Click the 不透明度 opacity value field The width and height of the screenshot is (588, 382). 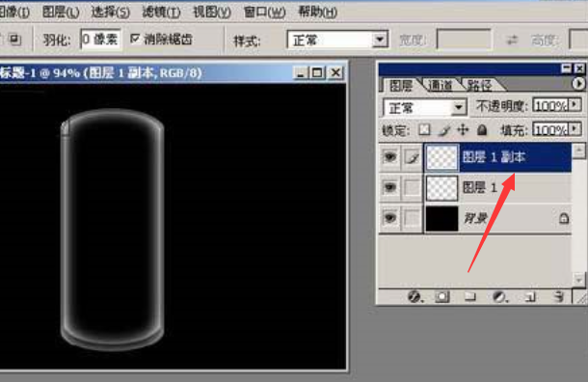(x=550, y=106)
